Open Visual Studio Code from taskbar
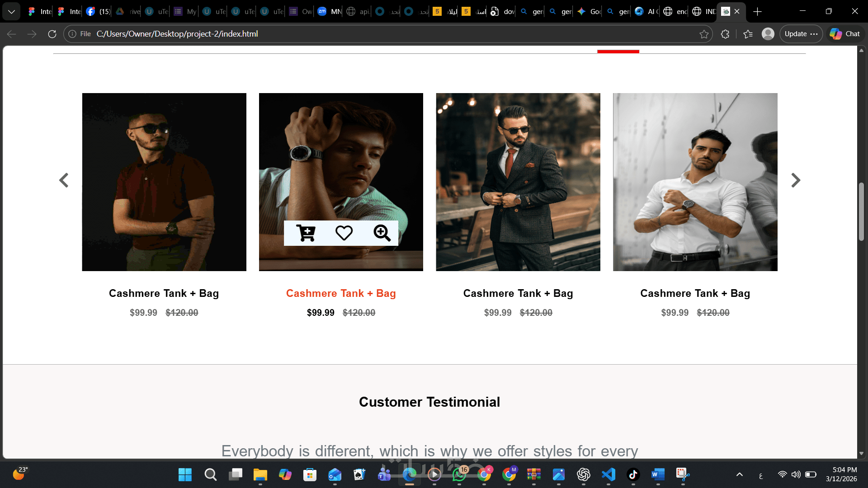868x488 pixels. click(609, 474)
